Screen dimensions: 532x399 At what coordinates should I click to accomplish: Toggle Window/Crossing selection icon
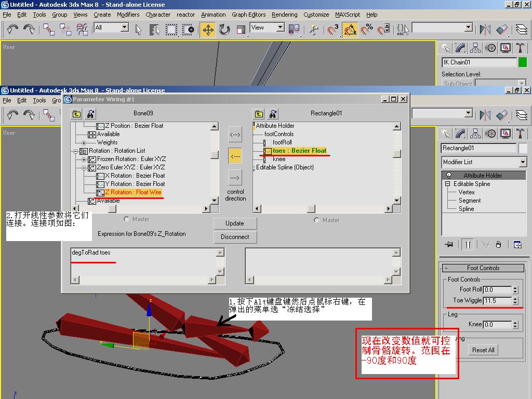tap(188, 30)
